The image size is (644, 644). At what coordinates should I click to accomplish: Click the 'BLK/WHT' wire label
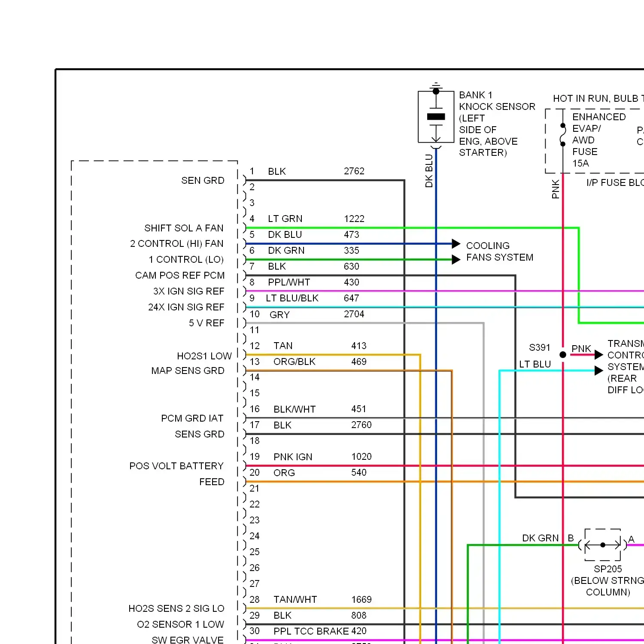click(x=295, y=409)
